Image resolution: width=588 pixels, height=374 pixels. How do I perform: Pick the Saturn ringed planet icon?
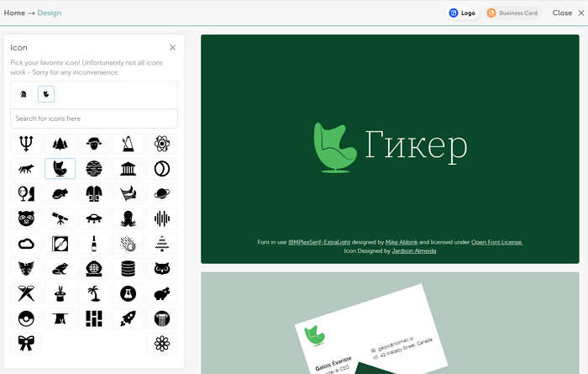(162, 193)
